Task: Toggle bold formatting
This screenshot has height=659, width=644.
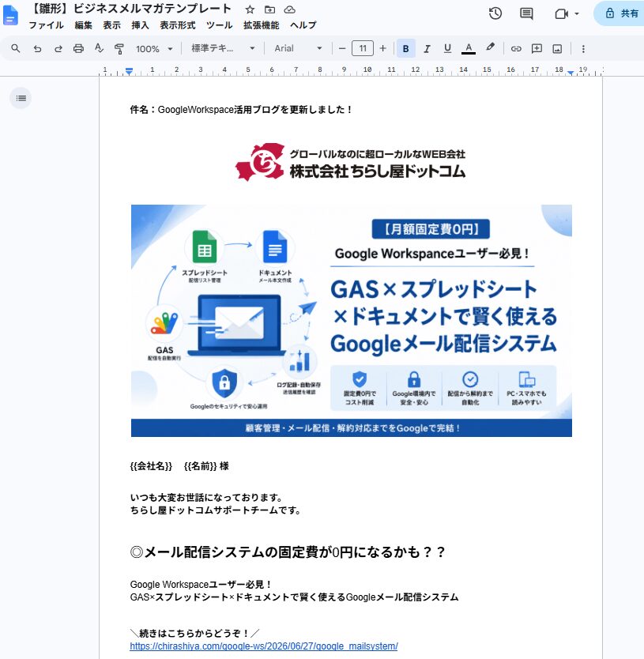Action: (405, 48)
